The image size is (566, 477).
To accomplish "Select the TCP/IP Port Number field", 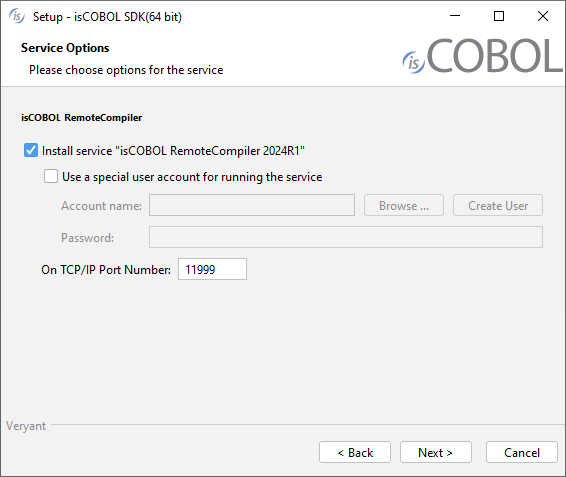I will [212, 269].
